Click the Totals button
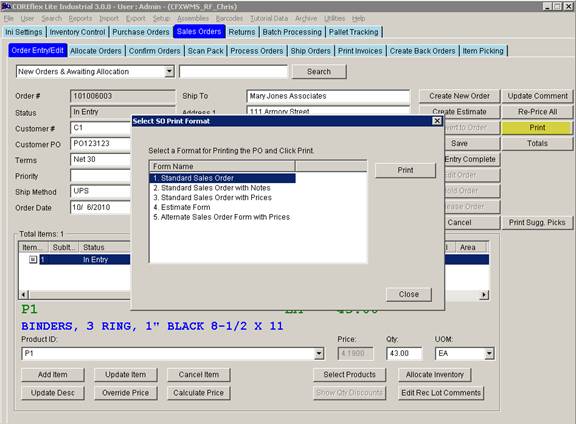Viewport: 576px width, 424px height. [537, 143]
